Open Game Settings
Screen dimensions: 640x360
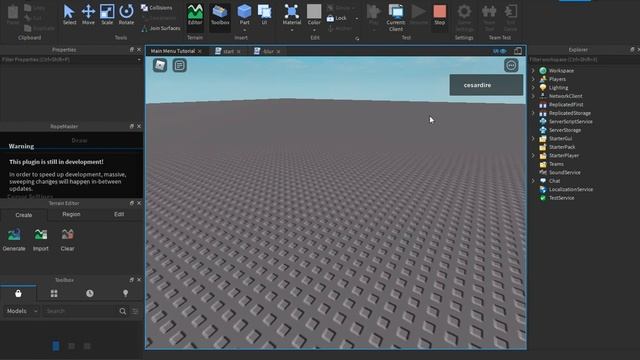coord(464,18)
